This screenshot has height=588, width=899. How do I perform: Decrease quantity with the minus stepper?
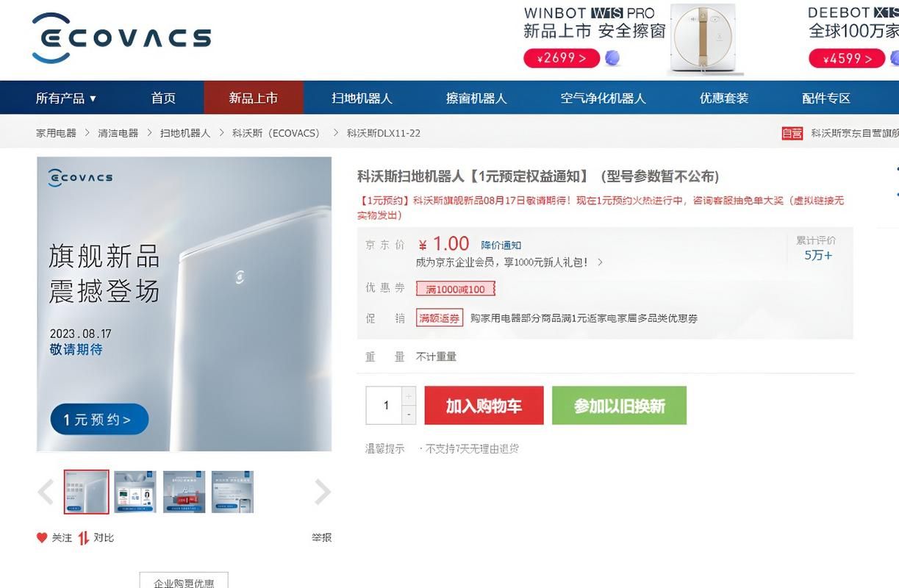point(409,415)
